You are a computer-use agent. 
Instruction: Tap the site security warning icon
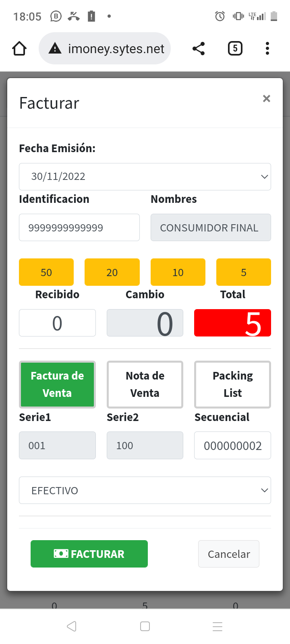[x=55, y=49]
